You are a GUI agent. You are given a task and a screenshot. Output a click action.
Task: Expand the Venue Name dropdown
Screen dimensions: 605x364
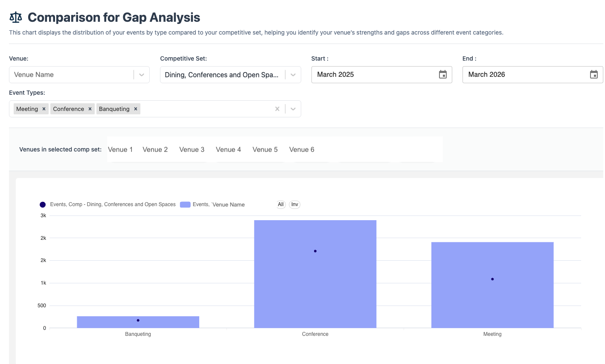click(141, 74)
